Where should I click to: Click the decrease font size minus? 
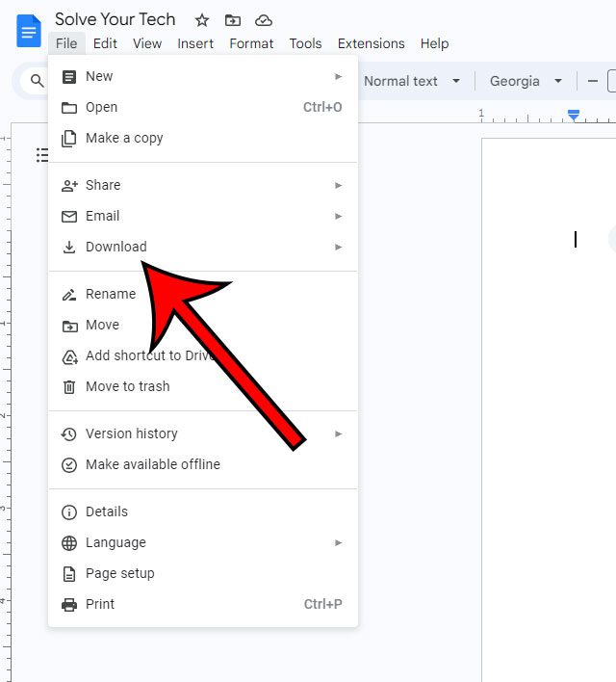(593, 82)
